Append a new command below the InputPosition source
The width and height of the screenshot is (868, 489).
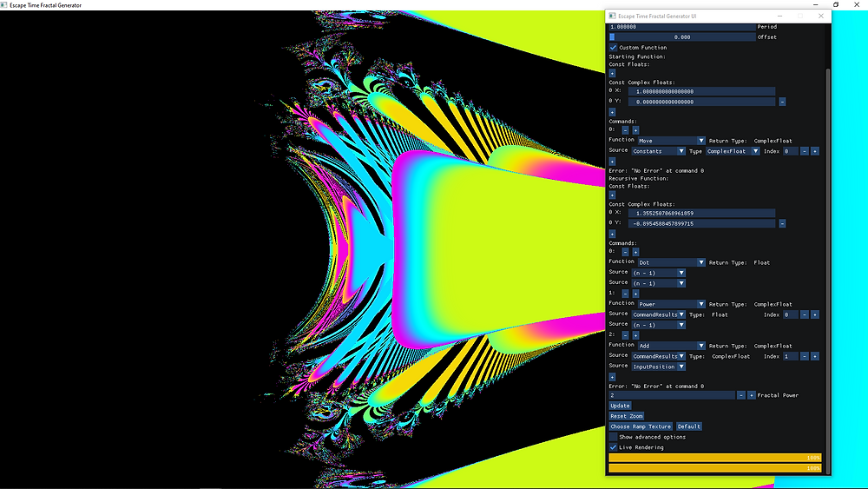[612, 377]
